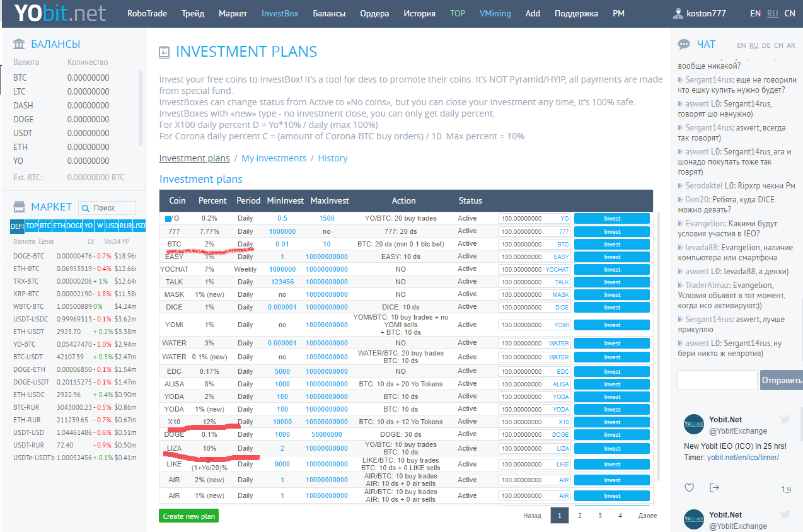Invest in the ALISA plan
This screenshot has height=532, width=803.
click(611, 384)
